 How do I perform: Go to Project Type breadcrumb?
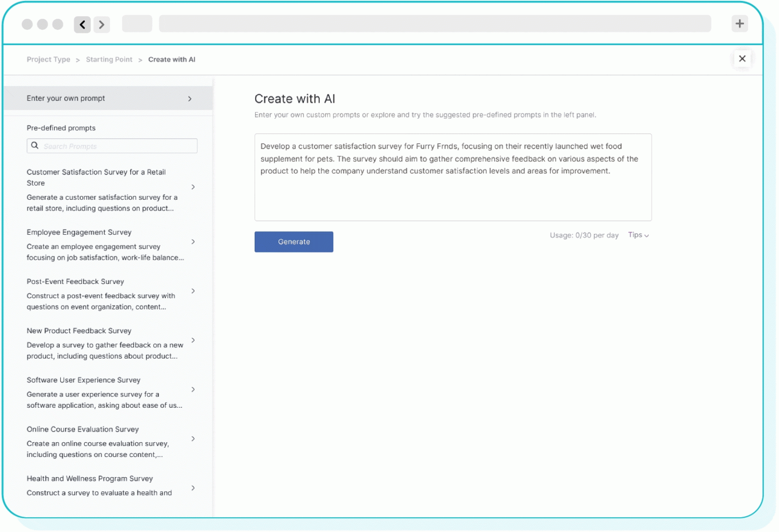(x=48, y=59)
